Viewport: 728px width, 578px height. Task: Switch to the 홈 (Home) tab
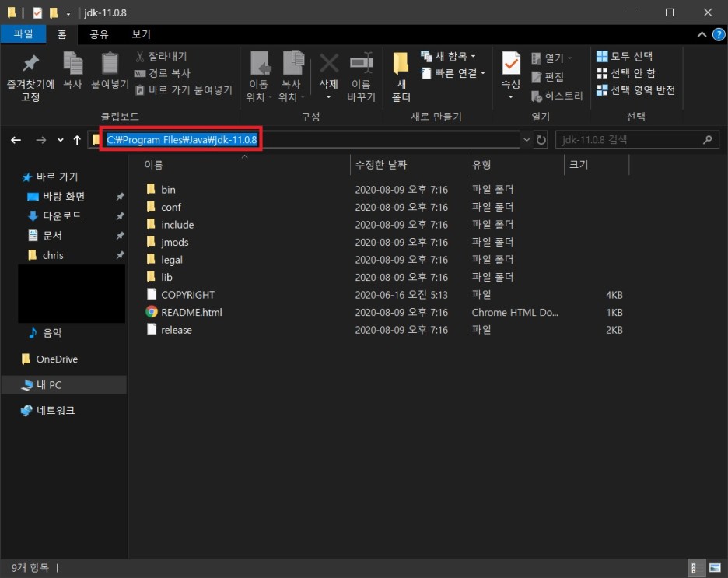(61, 34)
